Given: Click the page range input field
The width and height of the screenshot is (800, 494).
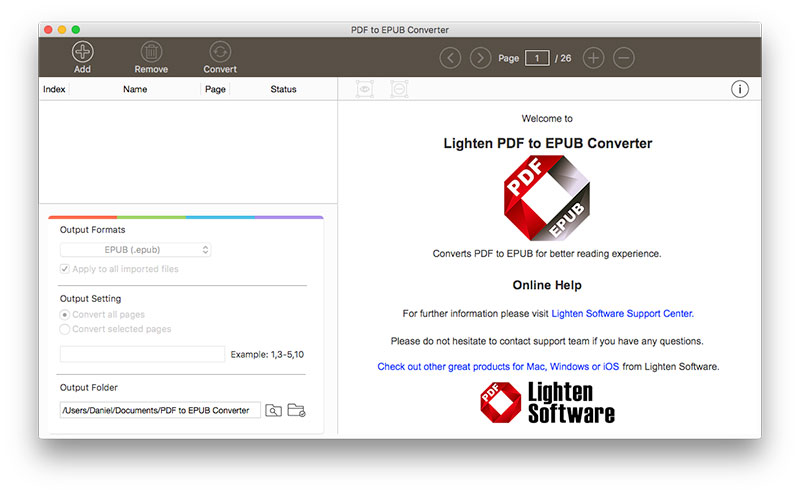Looking at the screenshot, I should (x=142, y=354).
